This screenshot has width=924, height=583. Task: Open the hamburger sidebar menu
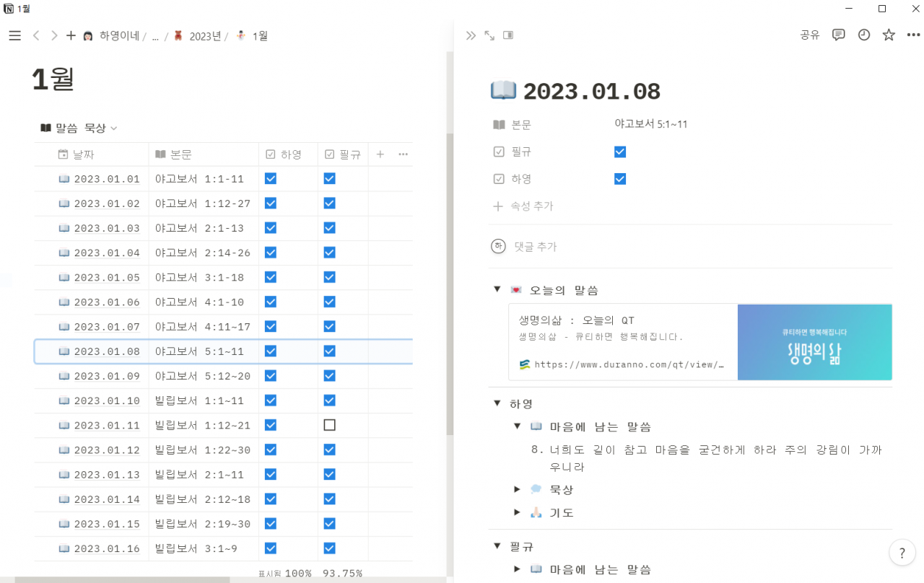coord(14,35)
